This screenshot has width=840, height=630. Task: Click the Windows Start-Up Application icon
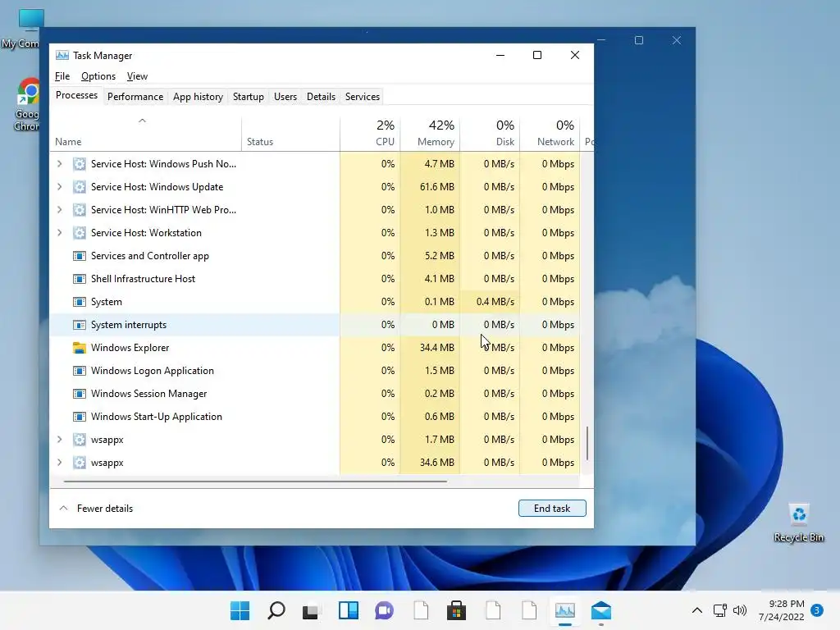(x=80, y=417)
